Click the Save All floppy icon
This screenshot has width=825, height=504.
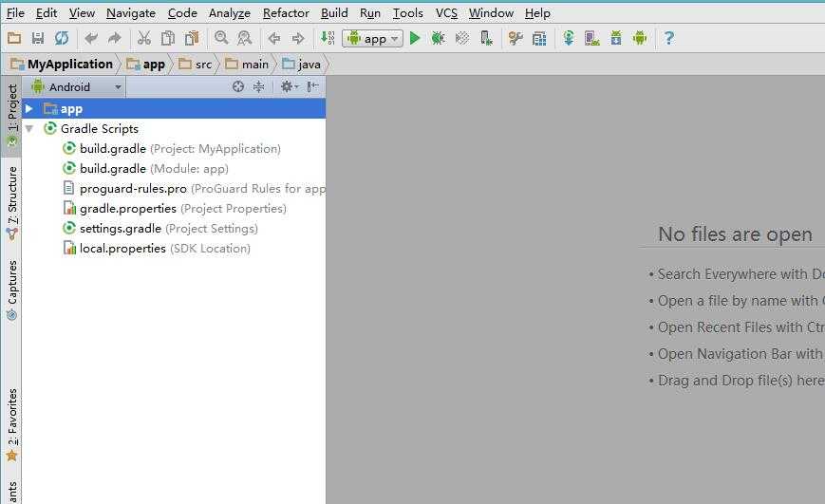click(38, 38)
